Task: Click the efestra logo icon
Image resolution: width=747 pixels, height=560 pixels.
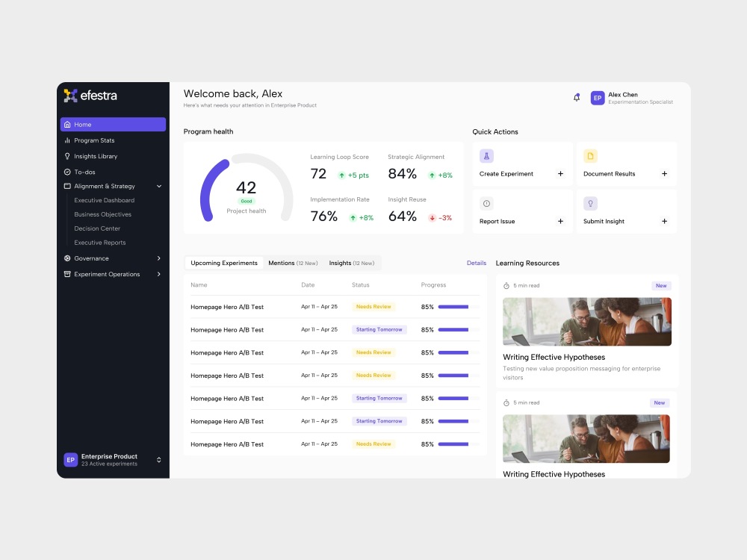Action: coord(70,96)
